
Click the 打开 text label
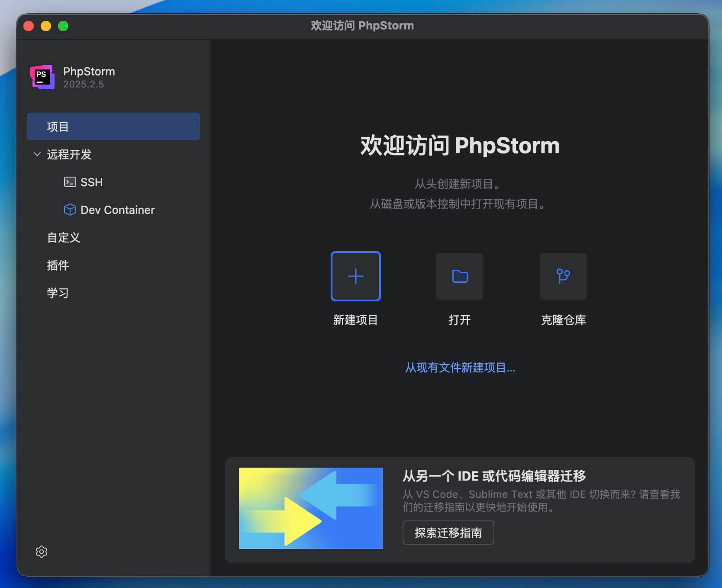459,320
